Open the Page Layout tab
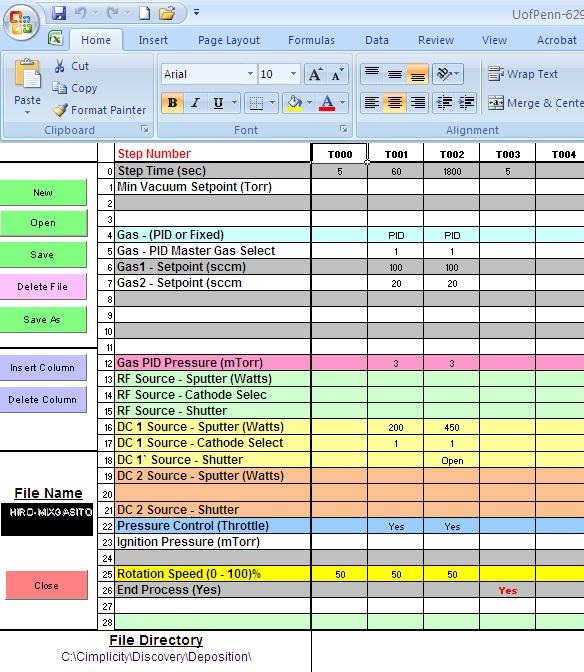The height and width of the screenshot is (672, 584). point(229,40)
